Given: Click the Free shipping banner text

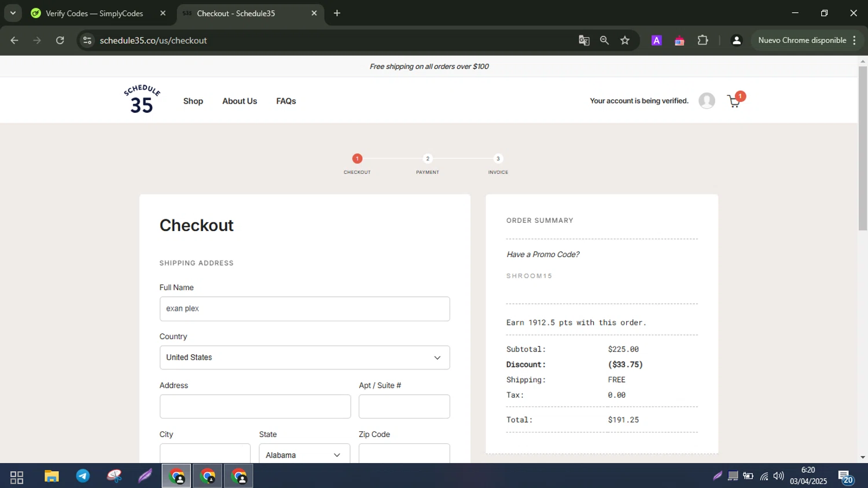Looking at the screenshot, I should pyautogui.click(x=429, y=67).
